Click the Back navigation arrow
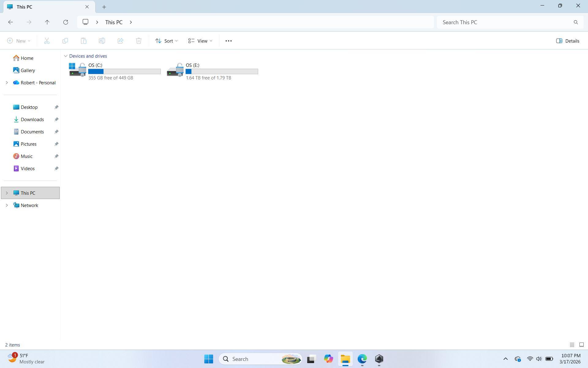 click(10, 22)
